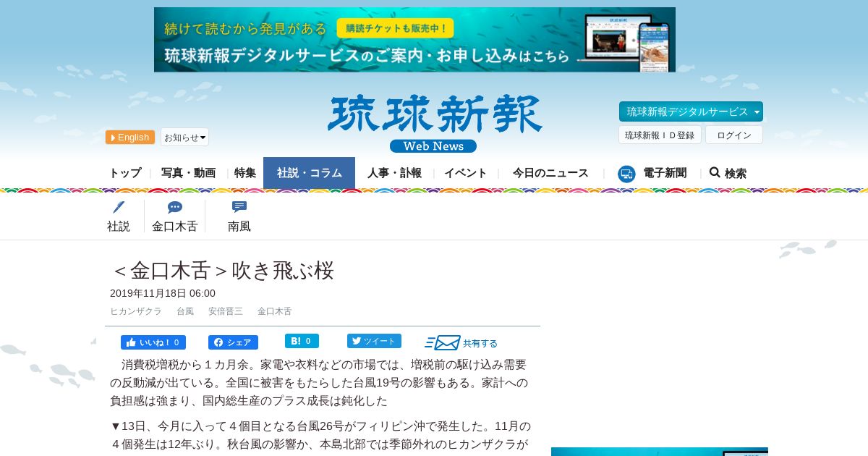This screenshot has width=868, height=456.
Task: Open 人事・訃報 menu item
Action: pos(394,173)
